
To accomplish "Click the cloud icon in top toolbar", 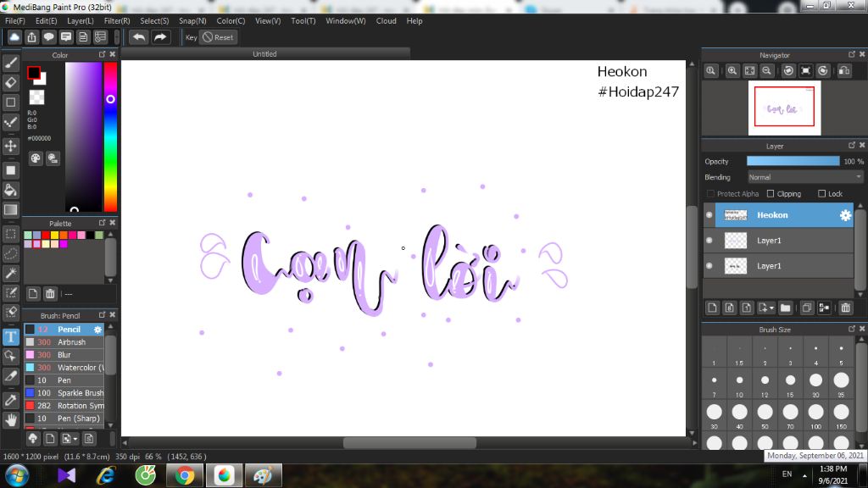I will [14, 37].
